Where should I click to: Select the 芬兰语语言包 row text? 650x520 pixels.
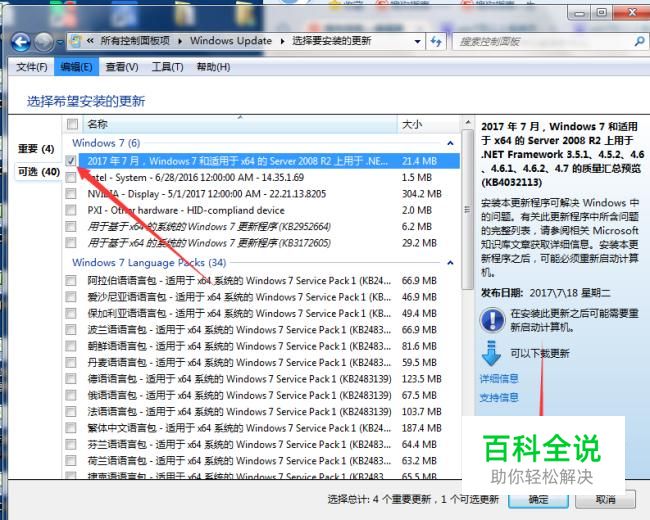point(239,445)
